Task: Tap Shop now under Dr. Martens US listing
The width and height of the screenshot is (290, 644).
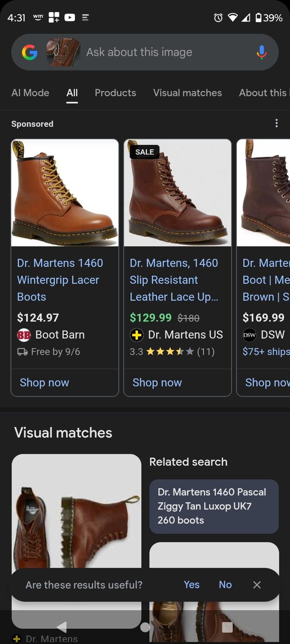Action: tap(157, 382)
